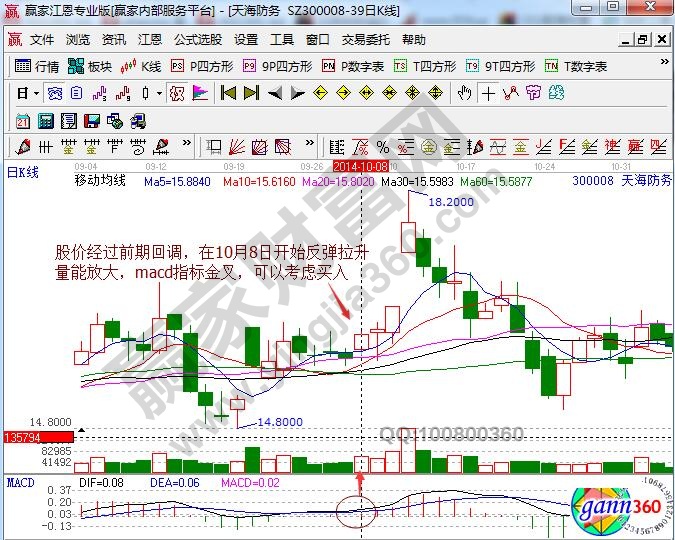Expand the candlestick style dropdown arrow
Viewport: 675px width, 540px height.
tap(159, 93)
